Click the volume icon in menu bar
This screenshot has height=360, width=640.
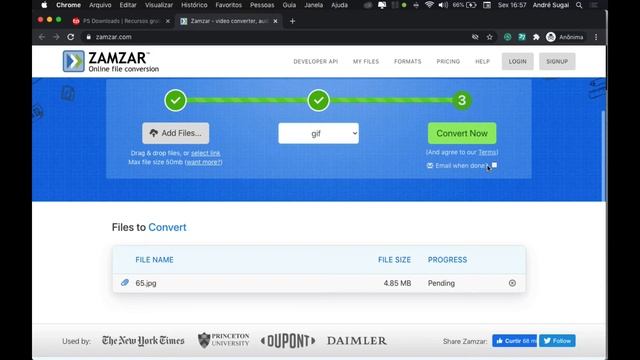[443, 5]
